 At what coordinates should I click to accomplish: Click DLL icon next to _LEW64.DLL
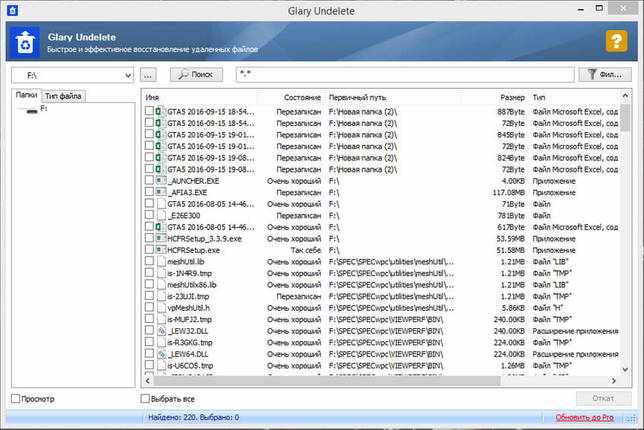click(x=161, y=354)
